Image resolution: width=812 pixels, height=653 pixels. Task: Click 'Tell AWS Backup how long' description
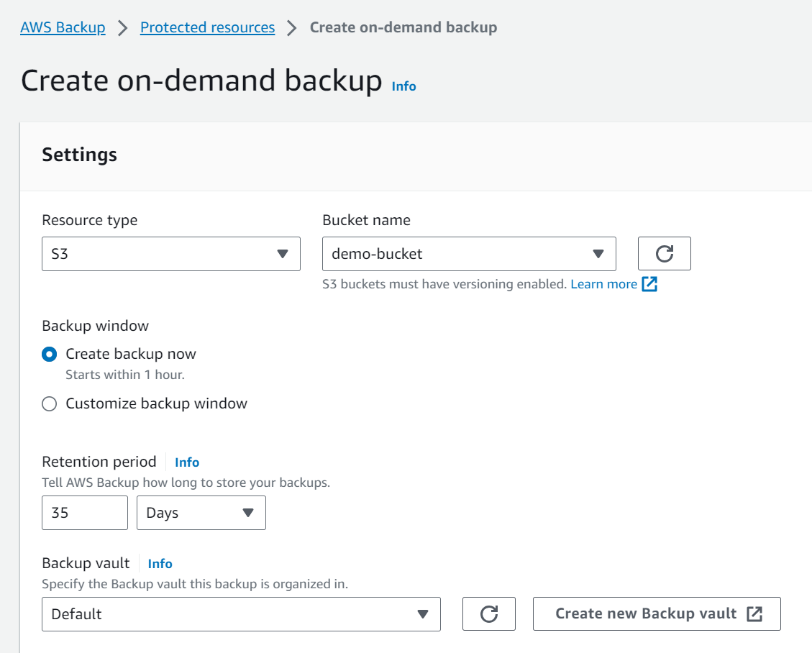coord(186,483)
